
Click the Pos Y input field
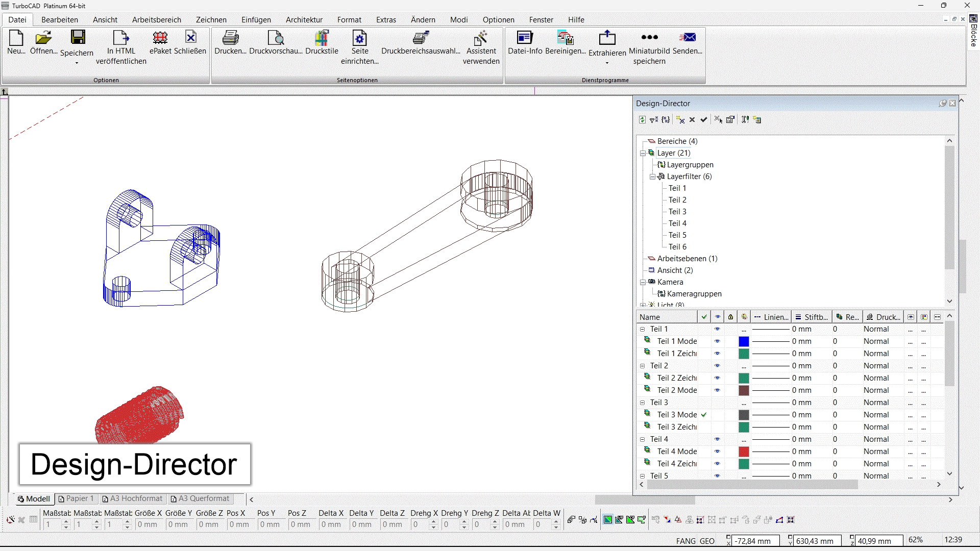tap(271, 524)
